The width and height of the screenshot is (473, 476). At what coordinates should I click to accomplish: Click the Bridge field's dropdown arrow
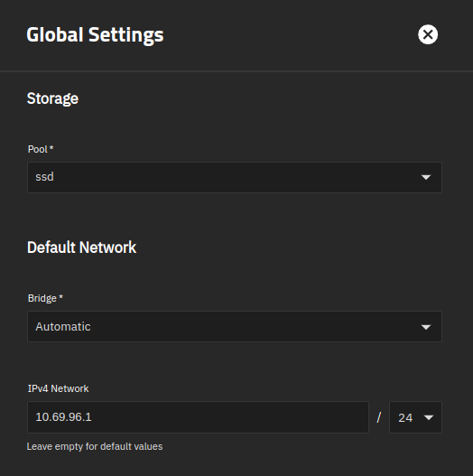426,327
